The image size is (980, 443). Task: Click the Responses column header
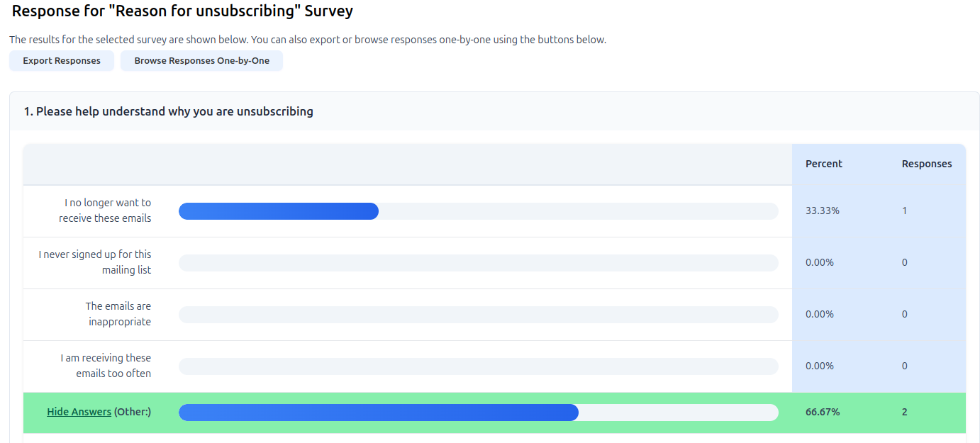pyautogui.click(x=926, y=164)
